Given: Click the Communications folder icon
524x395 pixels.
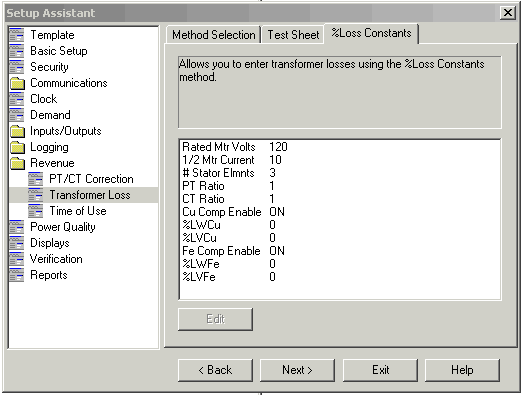Looking at the screenshot, I should click(17, 83).
